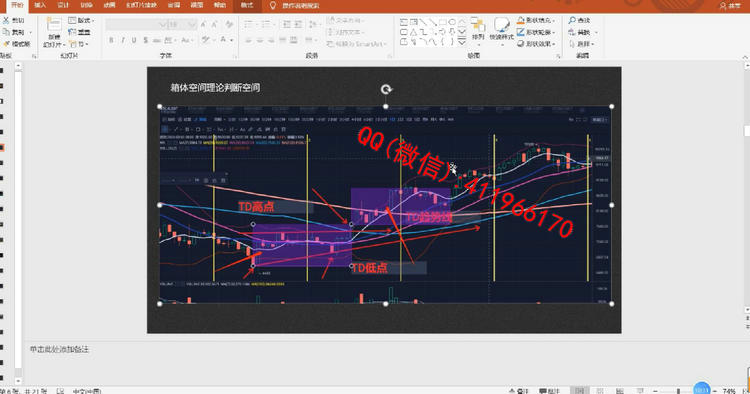
Task: Open the Shape Effects menu
Action: (x=536, y=44)
